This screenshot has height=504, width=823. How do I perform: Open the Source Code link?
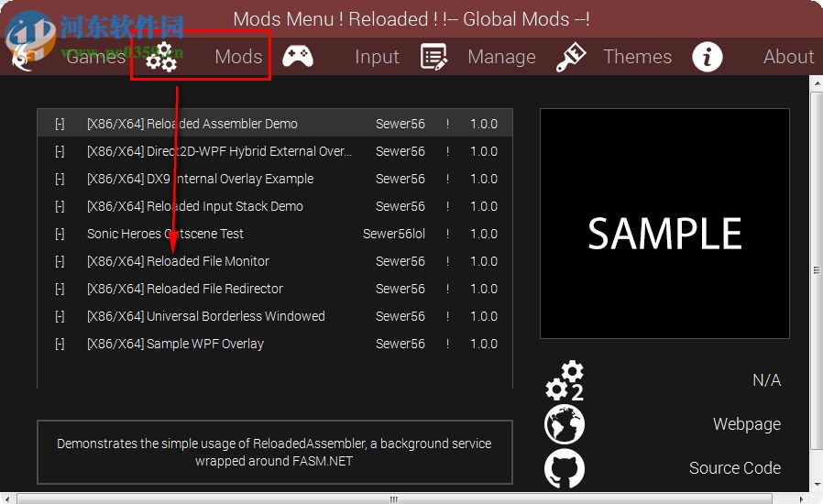735,467
